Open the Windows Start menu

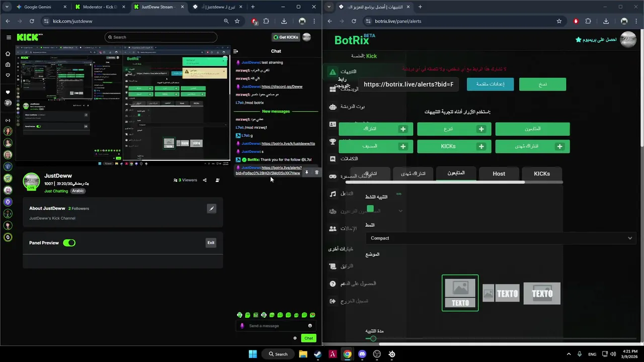click(253, 354)
